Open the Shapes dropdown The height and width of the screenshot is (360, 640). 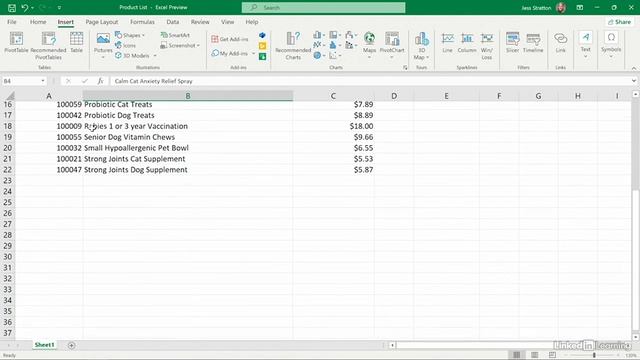click(130, 35)
